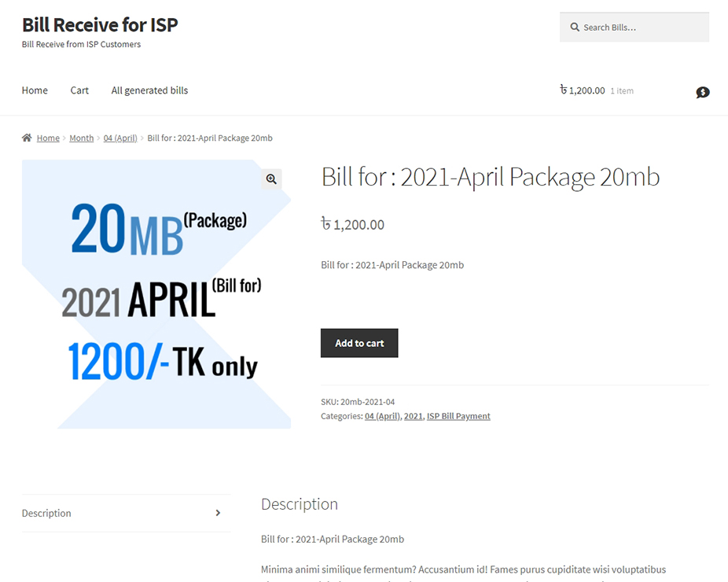
Task: Click the Bill Receive for ISP site title
Action: pos(100,25)
